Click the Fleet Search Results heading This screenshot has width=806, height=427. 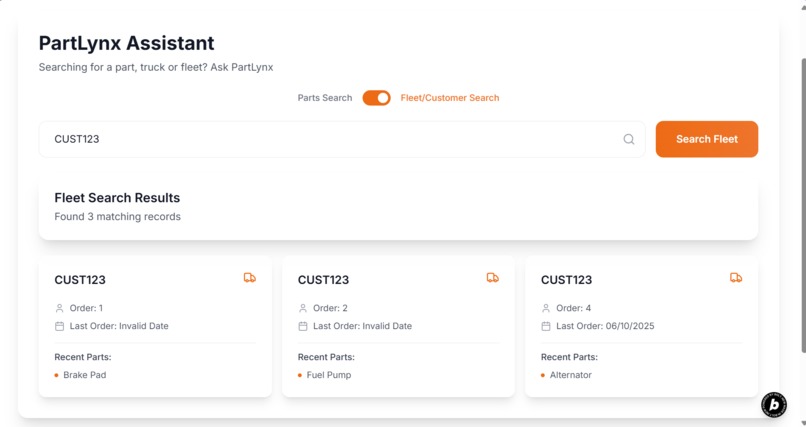tap(117, 198)
